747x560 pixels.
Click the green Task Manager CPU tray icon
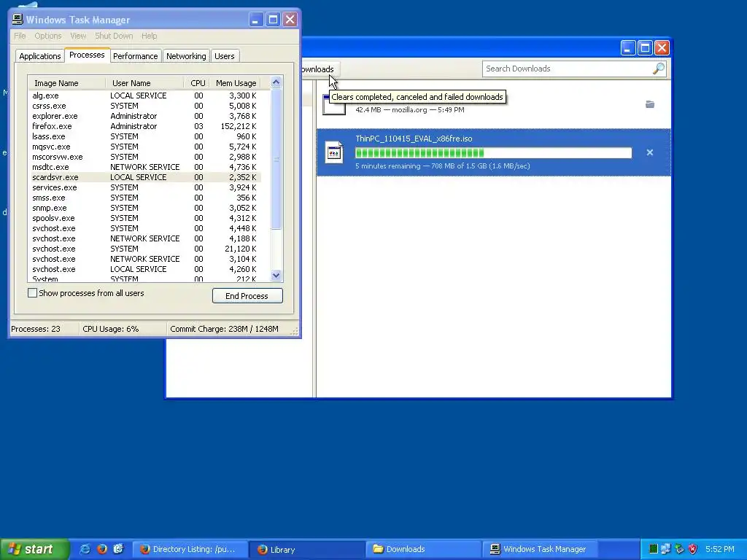click(653, 549)
